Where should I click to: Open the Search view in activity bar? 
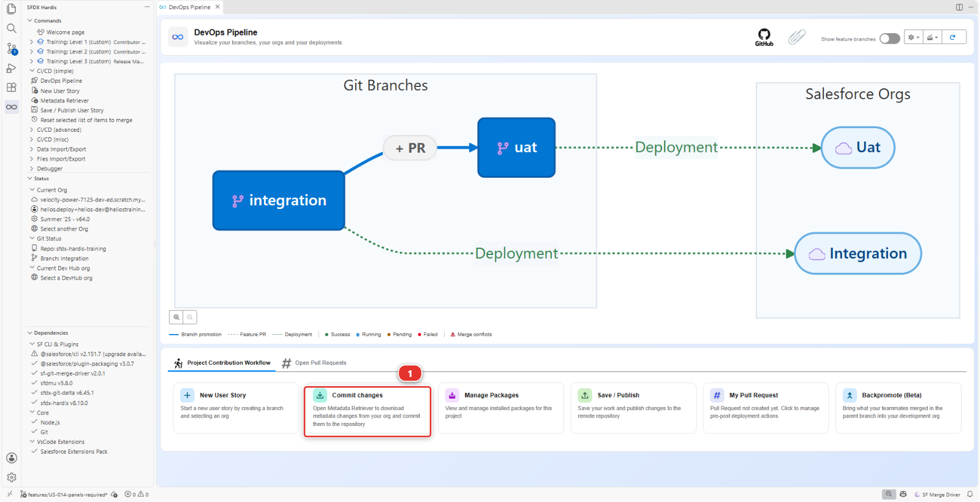click(x=11, y=28)
